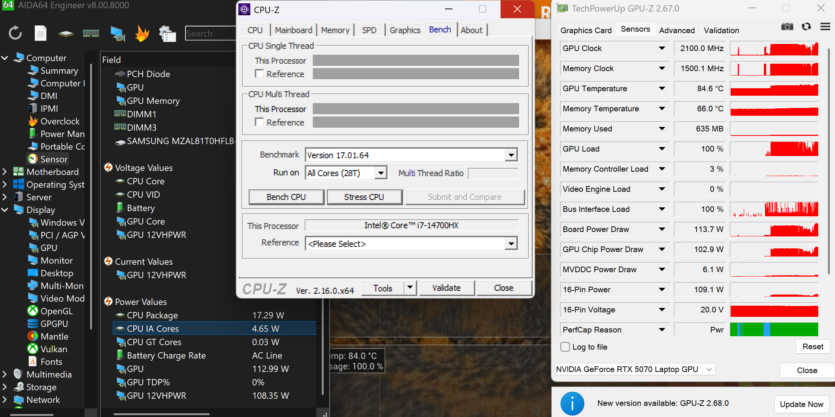Toggle the Single Thread Reference checkbox
The image size is (835, 417).
(x=259, y=74)
